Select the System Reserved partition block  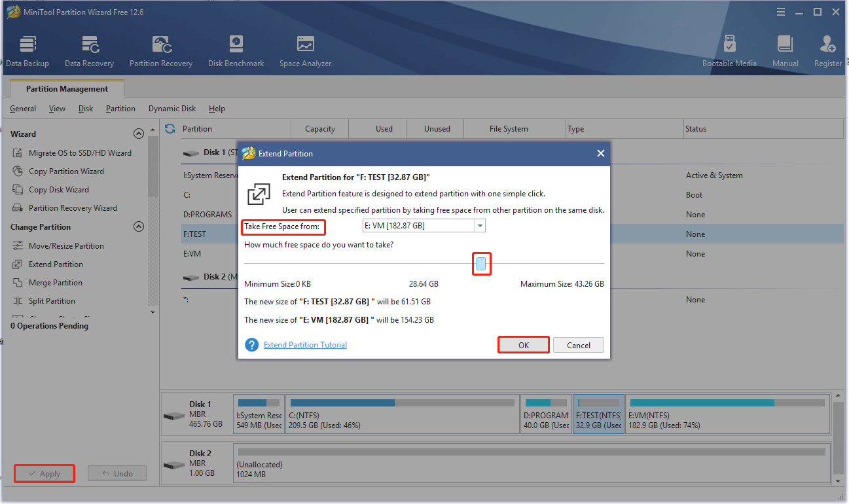pos(259,414)
